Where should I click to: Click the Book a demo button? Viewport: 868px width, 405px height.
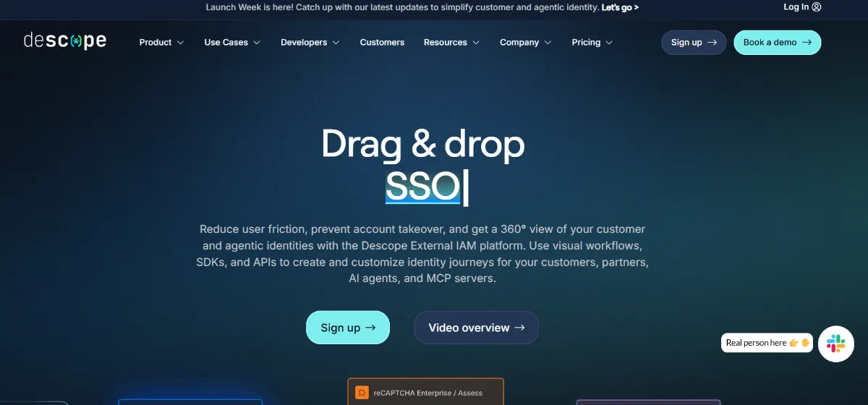pos(777,43)
